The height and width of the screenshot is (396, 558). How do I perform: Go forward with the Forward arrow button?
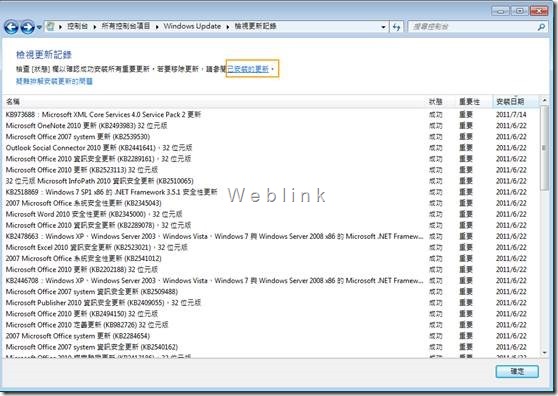click(x=27, y=27)
